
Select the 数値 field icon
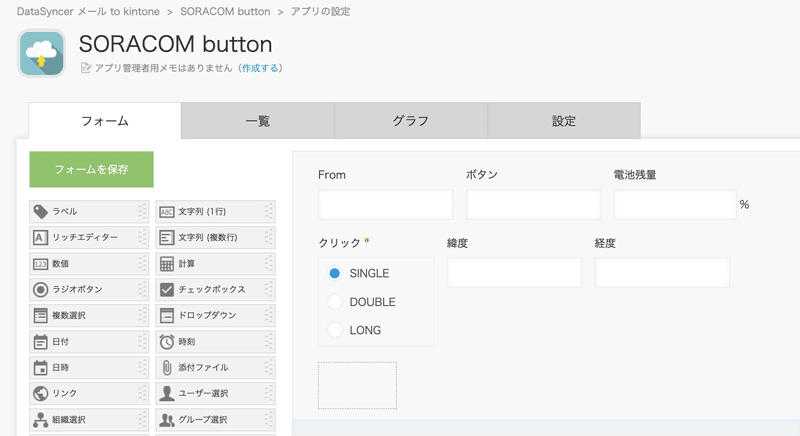[x=40, y=264]
